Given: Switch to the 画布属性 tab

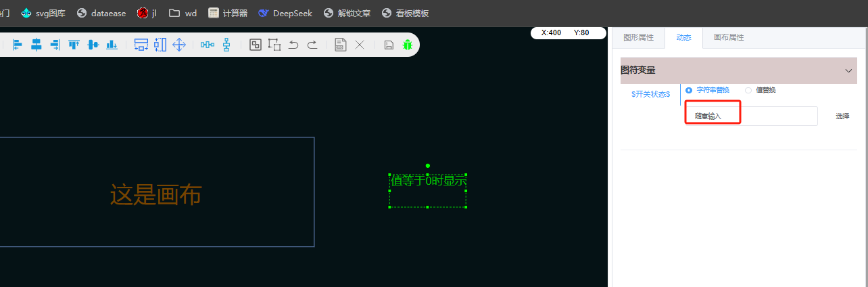Looking at the screenshot, I should (x=729, y=38).
